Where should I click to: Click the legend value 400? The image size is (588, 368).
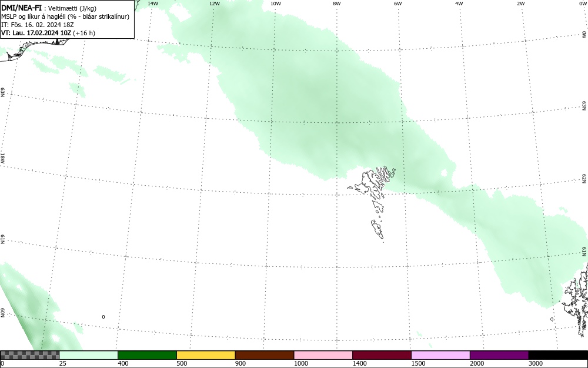pos(123,363)
